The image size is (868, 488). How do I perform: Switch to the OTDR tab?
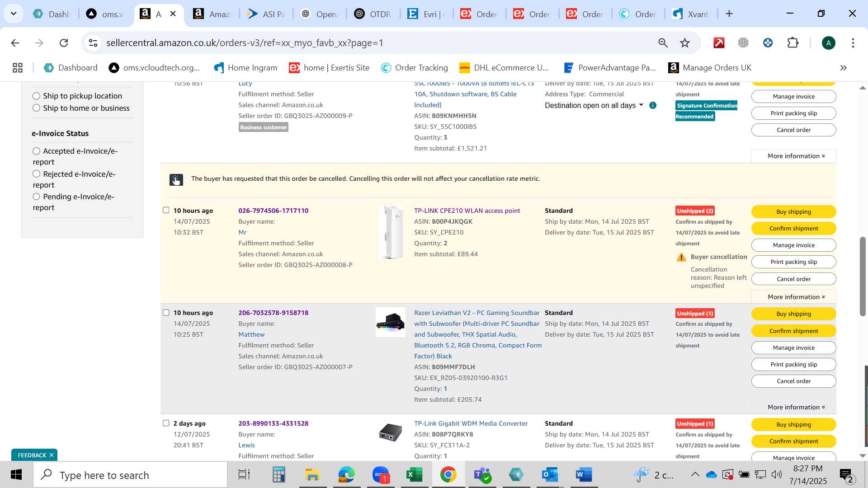[x=373, y=14]
